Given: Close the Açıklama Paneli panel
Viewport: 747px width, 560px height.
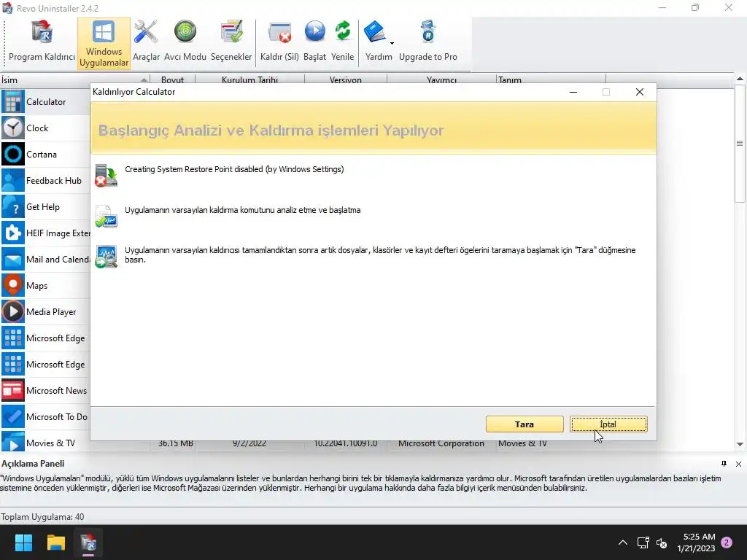Looking at the screenshot, I should click(x=738, y=464).
